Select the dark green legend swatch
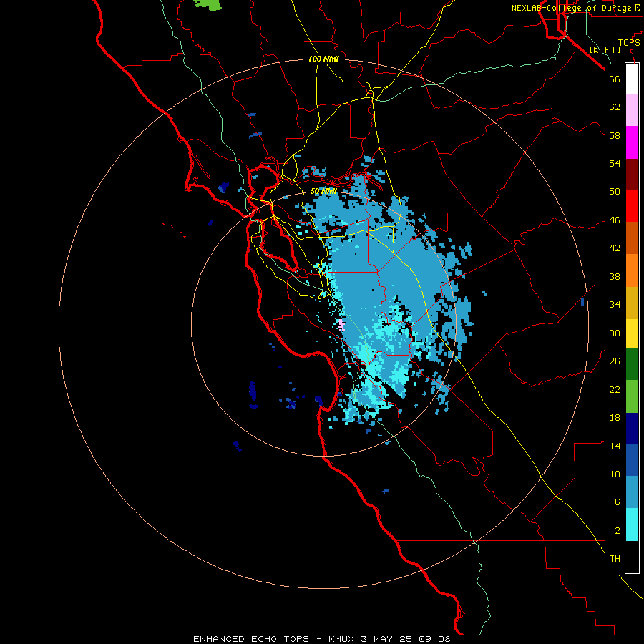The height and width of the screenshot is (644, 644). tap(632, 364)
